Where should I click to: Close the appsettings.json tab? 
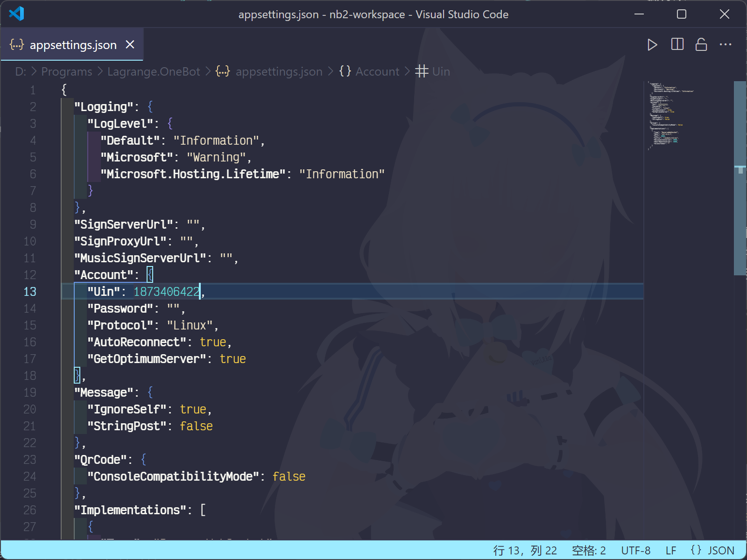tap(130, 45)
